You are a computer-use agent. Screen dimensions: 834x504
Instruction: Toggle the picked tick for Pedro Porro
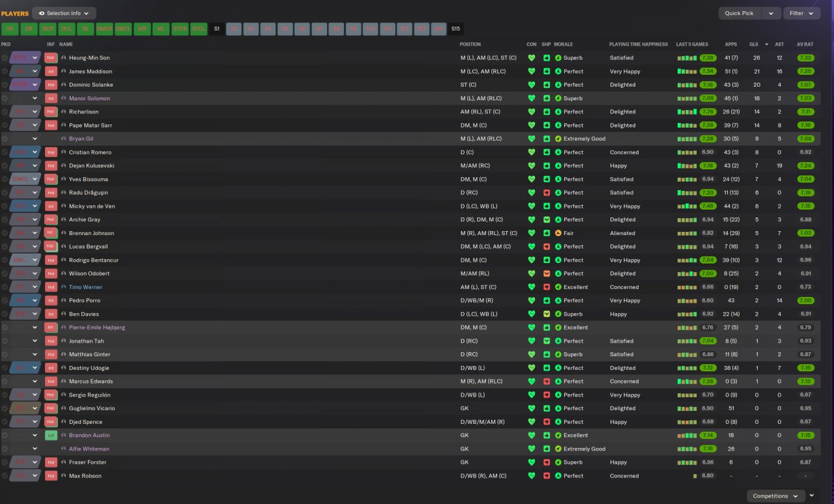[5, 300]
